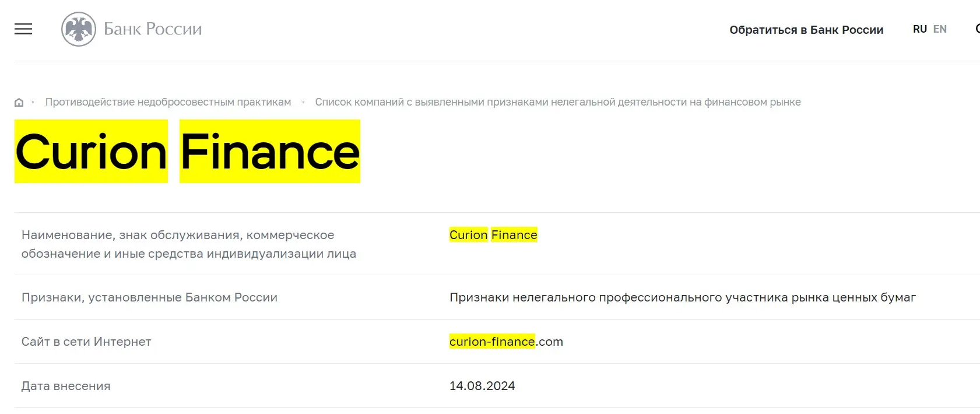Screen dimensions: 980x414
Task: Click the entry date "14.08.2024"
Action: pyautogui.click(x=482, y=385)
